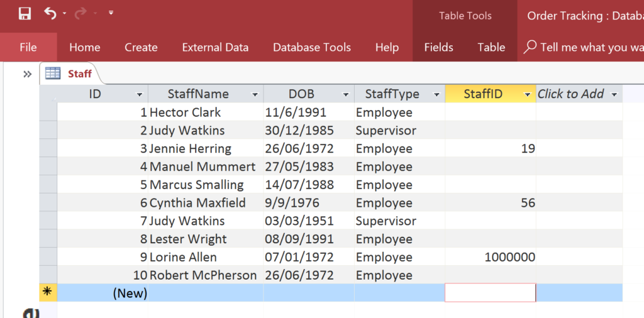Click the new record asterisk row selector

[48, 293]
